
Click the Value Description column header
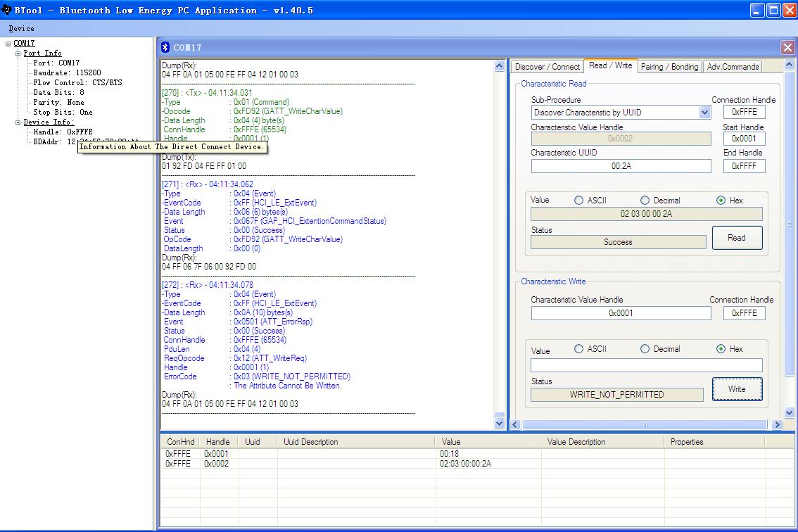602,442
